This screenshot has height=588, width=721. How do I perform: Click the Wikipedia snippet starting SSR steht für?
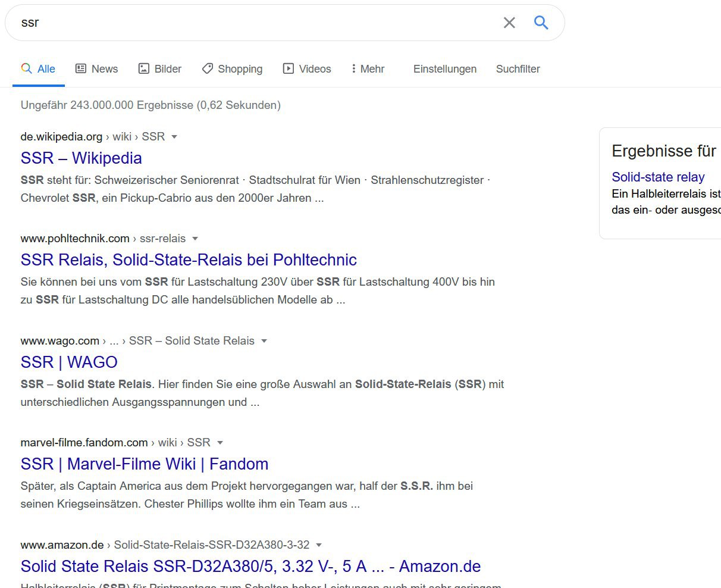tap(255, 189)
